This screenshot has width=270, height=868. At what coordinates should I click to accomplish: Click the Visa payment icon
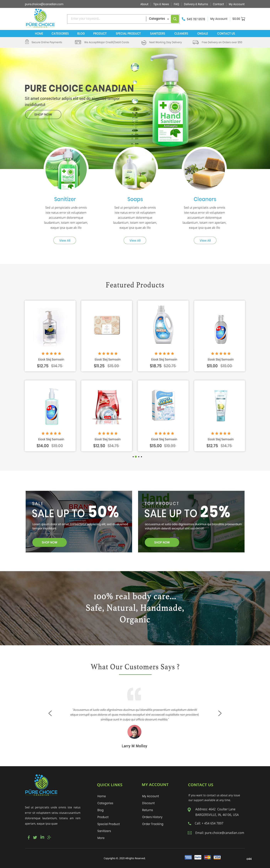217,857
